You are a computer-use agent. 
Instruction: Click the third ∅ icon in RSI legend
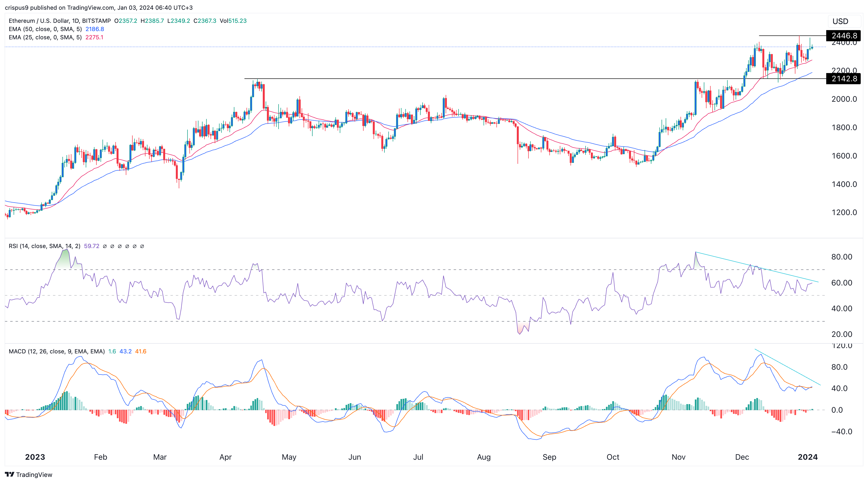pos(119,246)
